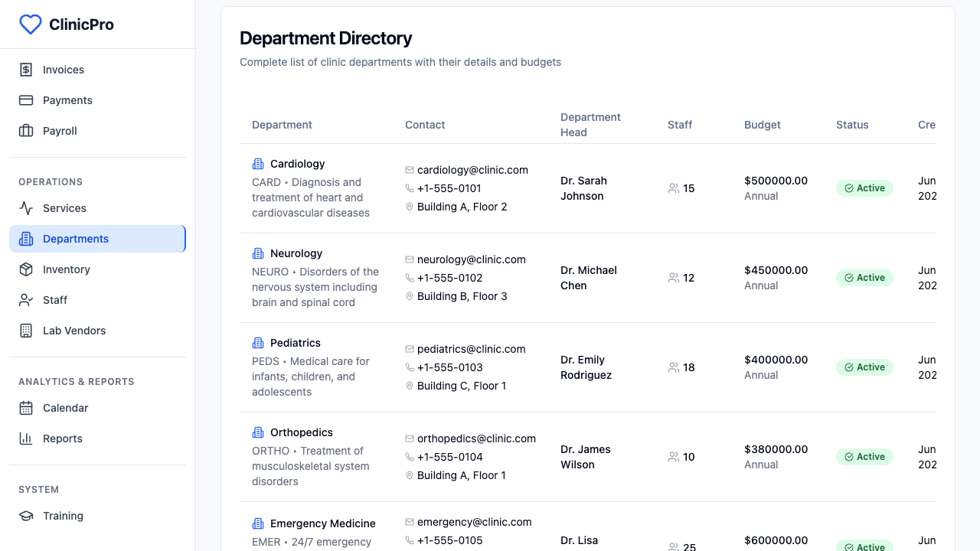Open the Reports page

click(x=97, y=439)
